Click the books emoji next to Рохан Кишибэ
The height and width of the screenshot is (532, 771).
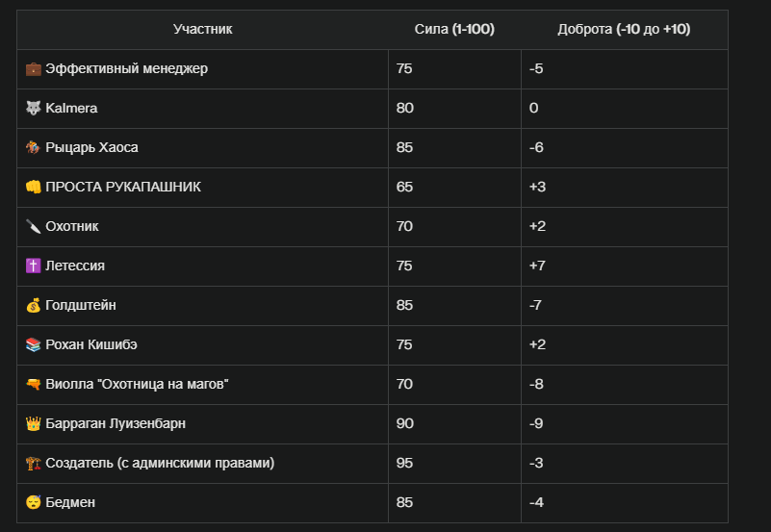point(34,344)
